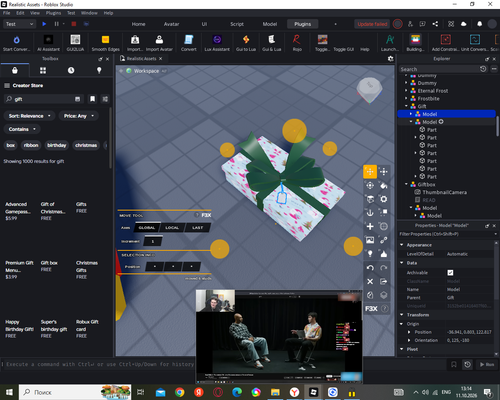Set move axes to LAST
The image size is (500, 400).
pyautogui.click(x=197, y=228)
